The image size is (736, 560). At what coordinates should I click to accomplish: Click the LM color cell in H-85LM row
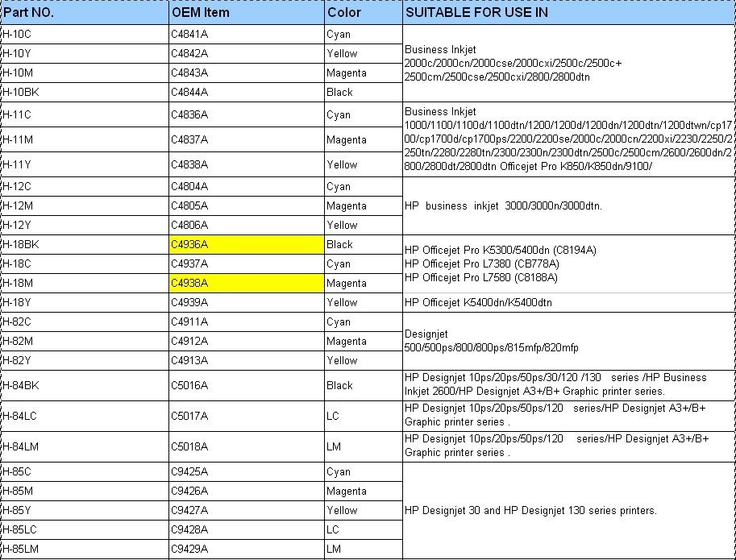pos(363,549)
